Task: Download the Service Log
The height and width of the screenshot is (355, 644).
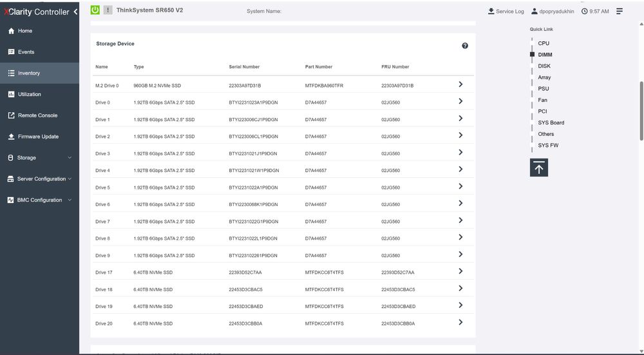Action: (506, 12)
